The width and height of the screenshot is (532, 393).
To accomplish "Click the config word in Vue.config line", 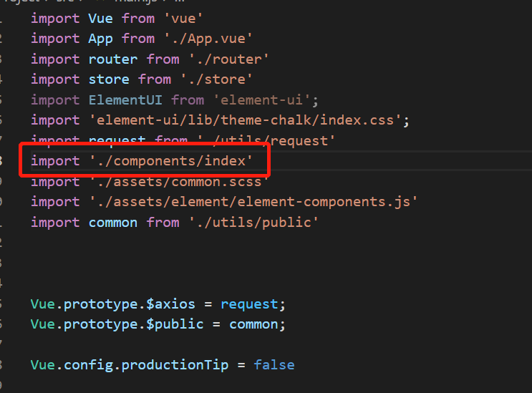I will [88, 365].
